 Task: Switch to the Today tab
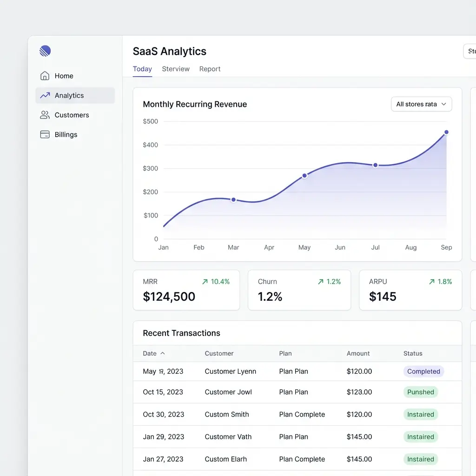(x=142, y=69)
